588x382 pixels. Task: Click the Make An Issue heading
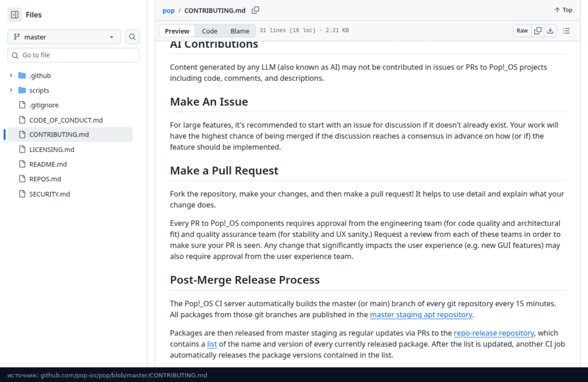point(209,102)
